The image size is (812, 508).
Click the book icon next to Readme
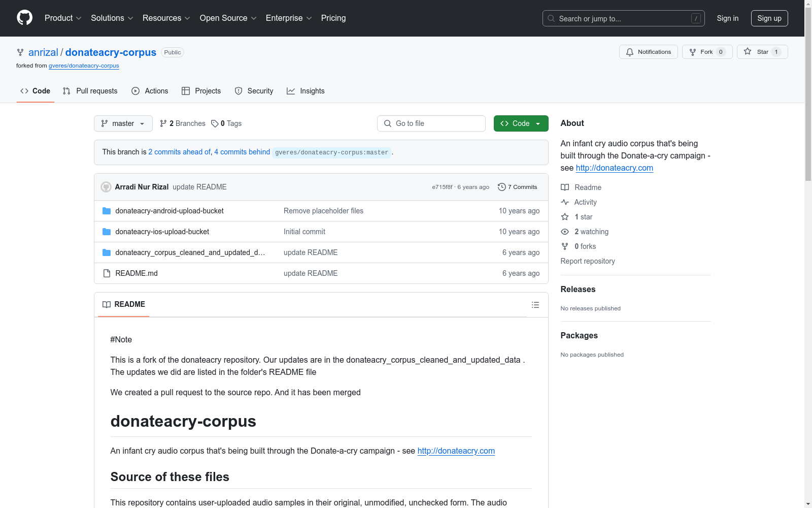(565, 187)
